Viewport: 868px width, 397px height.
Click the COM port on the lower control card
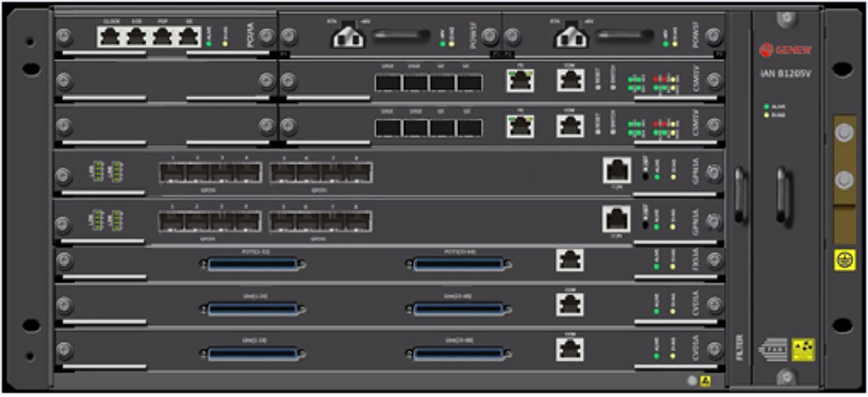click(570, 126)
